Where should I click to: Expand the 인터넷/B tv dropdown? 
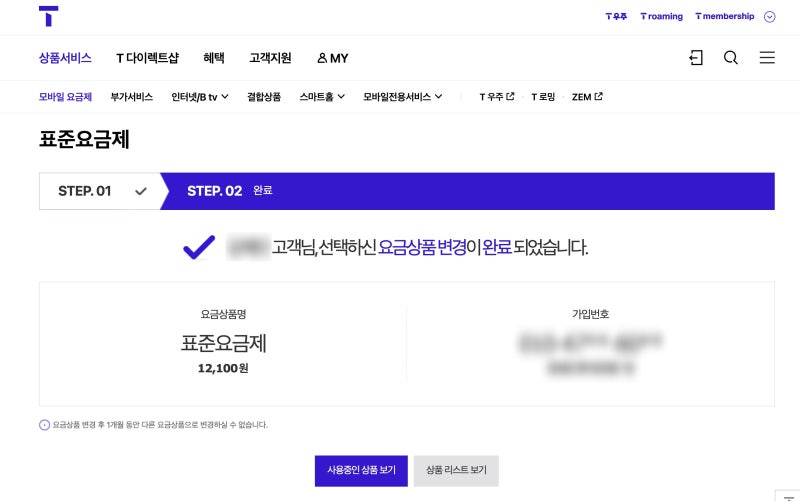[200, 97]
